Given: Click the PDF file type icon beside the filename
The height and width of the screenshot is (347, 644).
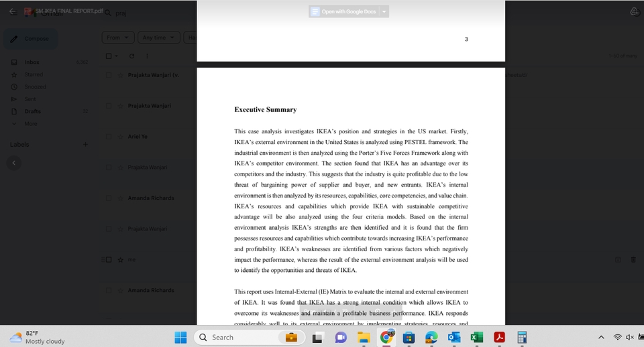Looking at the screenshot, I should tap(28, 11).
